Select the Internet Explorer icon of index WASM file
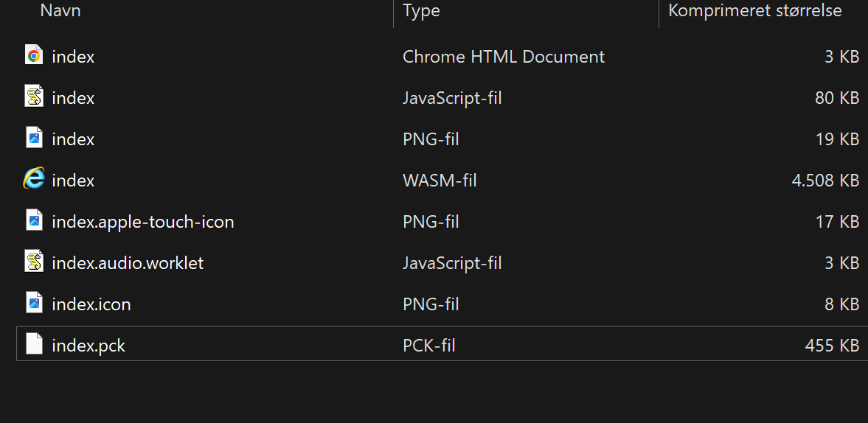This screenshot has width=868, height=423. click(x=34, y=178)
